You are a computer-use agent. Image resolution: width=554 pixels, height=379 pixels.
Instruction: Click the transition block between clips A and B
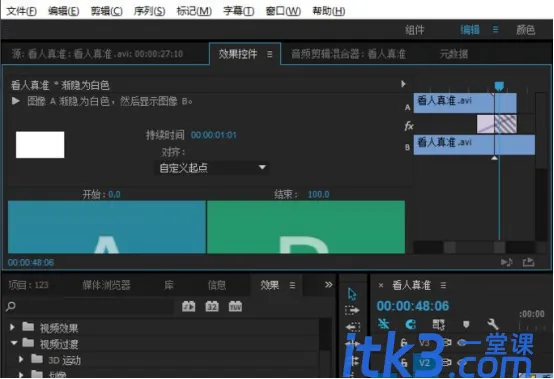(497, 124)
